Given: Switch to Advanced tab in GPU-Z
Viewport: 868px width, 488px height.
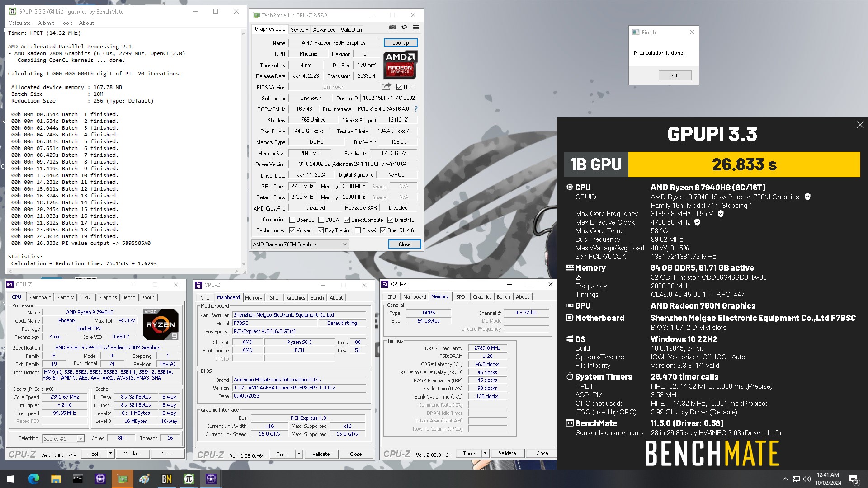Looking at the screenshot, I should (x=324, y=30).
